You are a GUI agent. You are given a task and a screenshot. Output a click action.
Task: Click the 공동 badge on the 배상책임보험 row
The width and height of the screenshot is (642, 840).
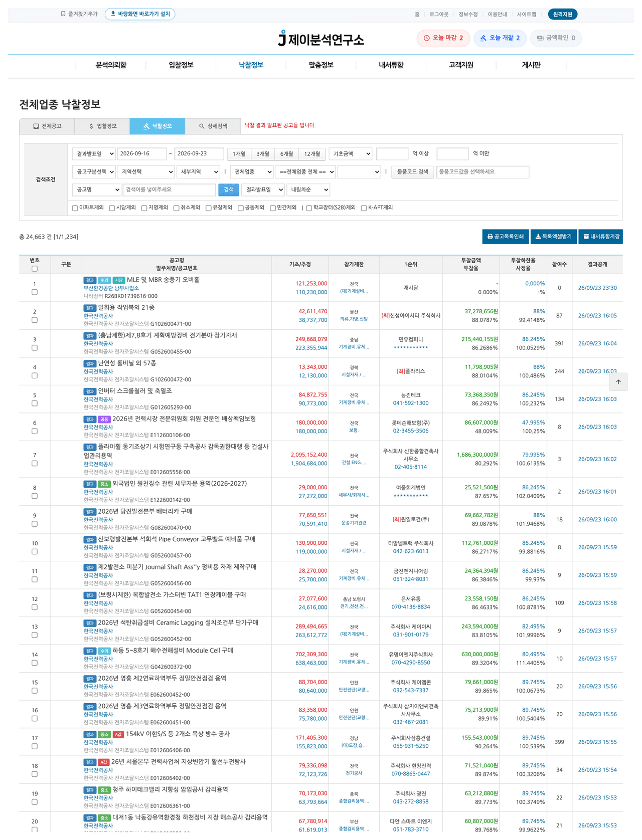[x=104, y=419]
